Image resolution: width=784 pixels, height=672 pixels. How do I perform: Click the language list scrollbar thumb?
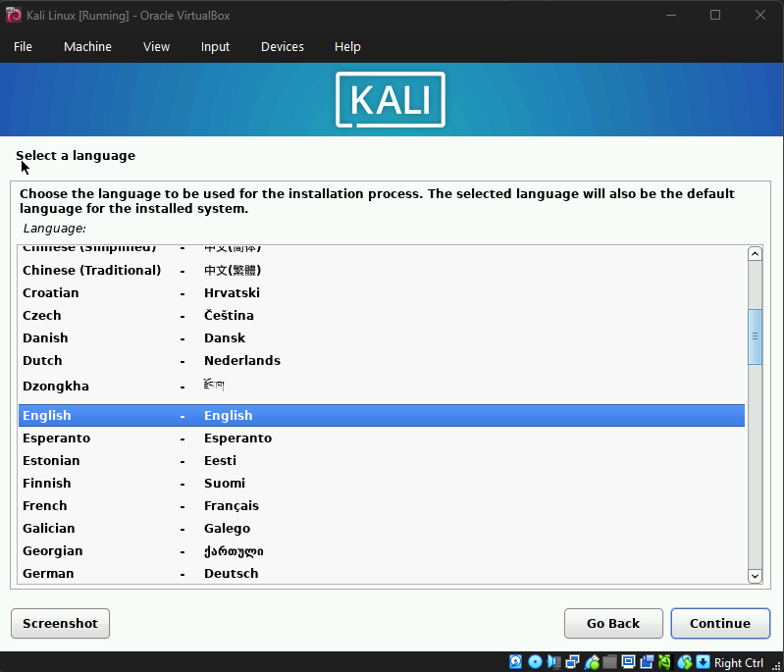pyautogui.click(x=755, y=336)
